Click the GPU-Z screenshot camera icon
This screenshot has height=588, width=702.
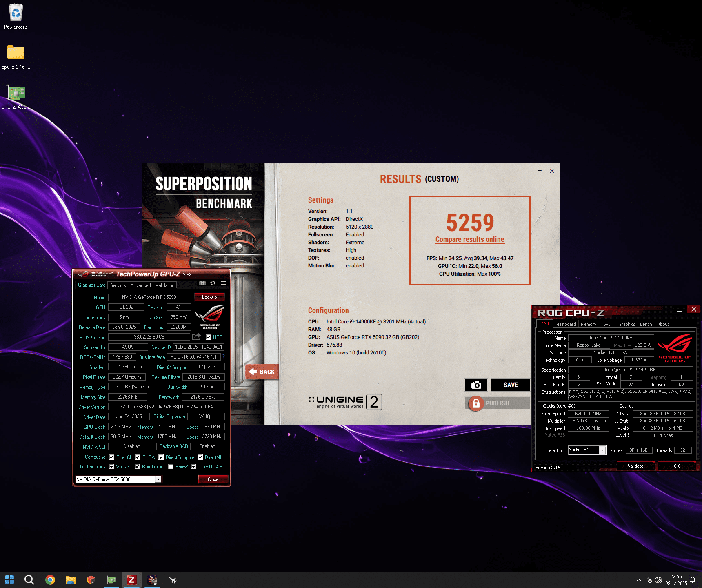(203, 283)
